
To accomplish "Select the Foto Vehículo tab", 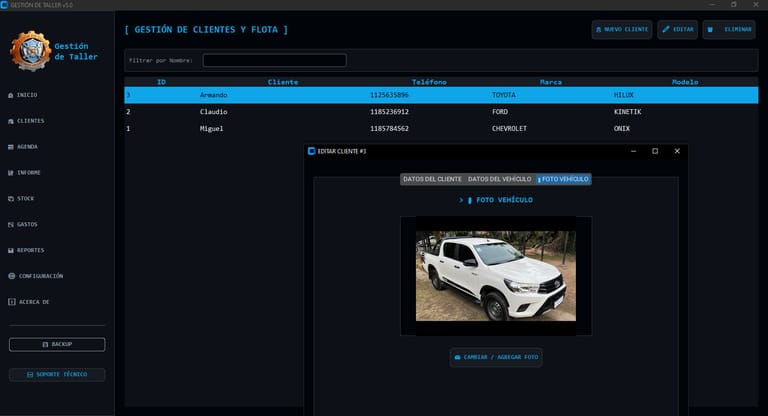I will click(x=563, y=179).
